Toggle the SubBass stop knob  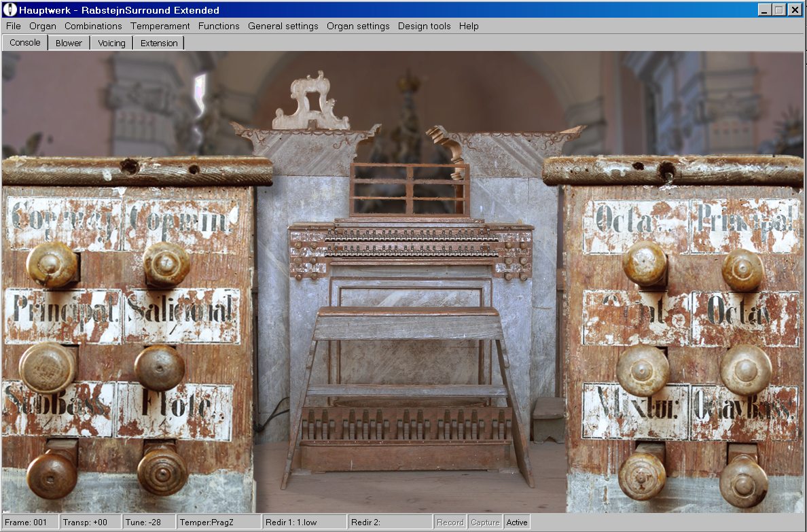[52, 474]
